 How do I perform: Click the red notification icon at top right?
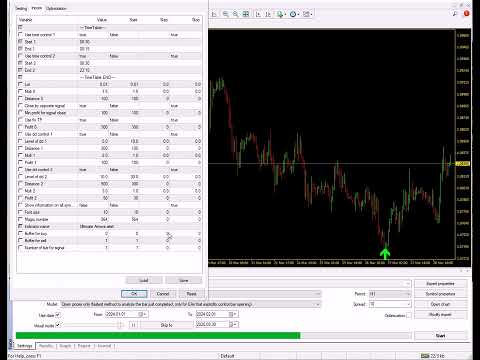(x=466, y=14)
